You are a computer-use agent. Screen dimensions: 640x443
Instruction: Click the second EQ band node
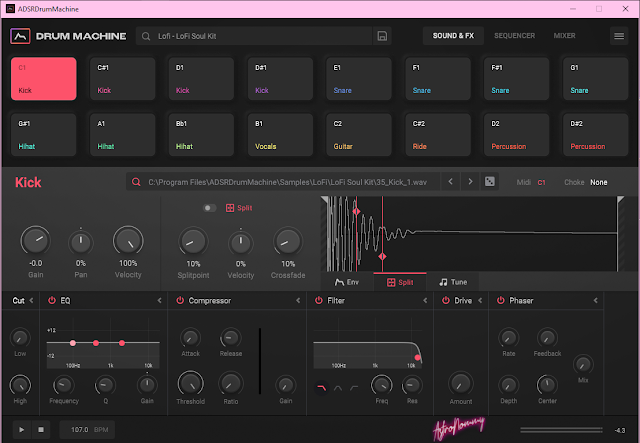click(96, 343)
